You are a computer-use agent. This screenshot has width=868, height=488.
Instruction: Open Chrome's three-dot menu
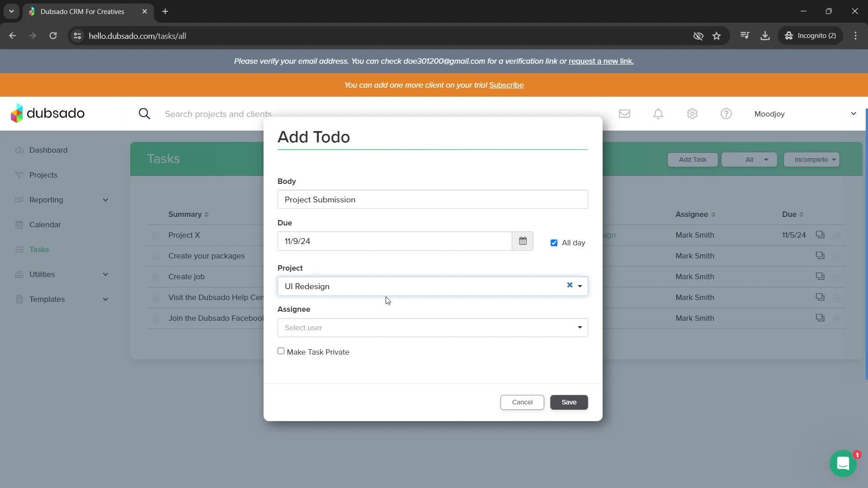pyautogui.click(x=855, y=36)
